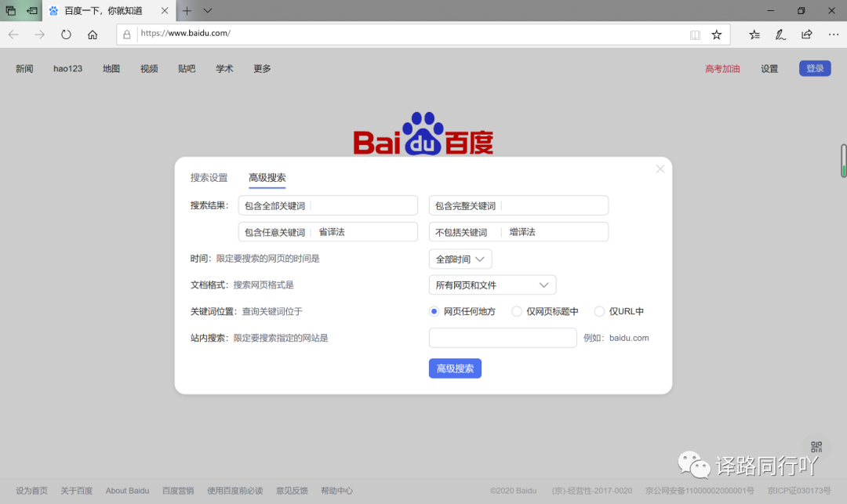Click the browser back arrow
The height and width of the screenshot is (504, 847).
tap(13, 34)
